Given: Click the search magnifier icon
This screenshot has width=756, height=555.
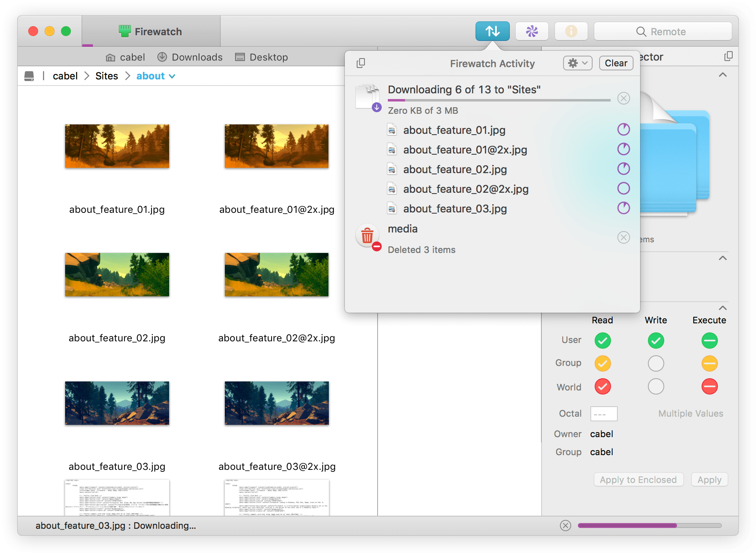Looking at the screenshot, I should (641, 32).
